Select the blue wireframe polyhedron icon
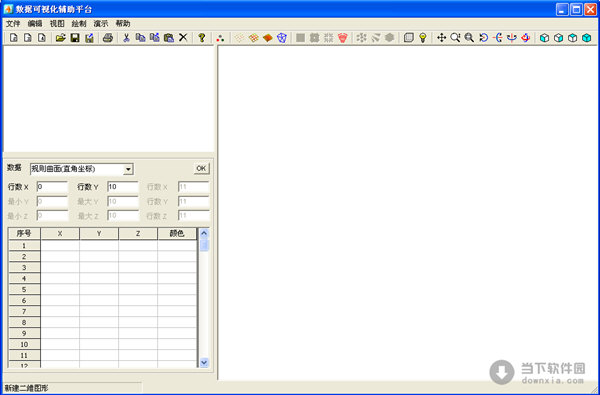This screenshot has height=395, width=600. [x=282, y=38]
